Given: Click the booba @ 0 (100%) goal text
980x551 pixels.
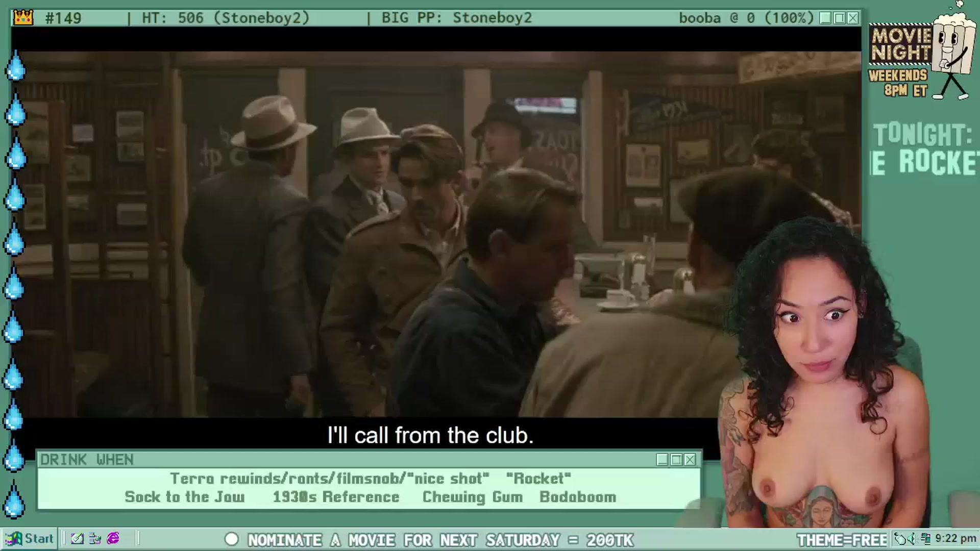Looking at the screenshot, I should point(746,18).
